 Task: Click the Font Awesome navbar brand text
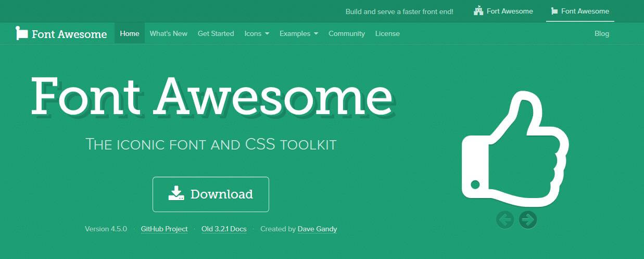[x=69, y=34]
